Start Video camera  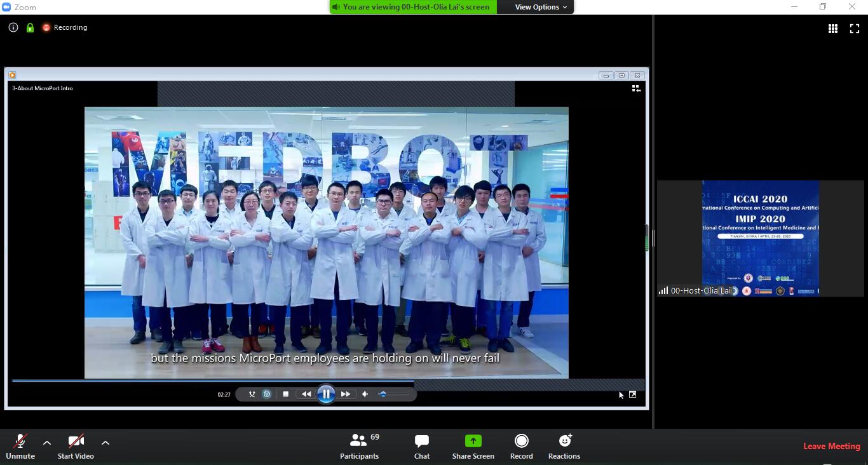pyautogui.click(x=76, y=447)
